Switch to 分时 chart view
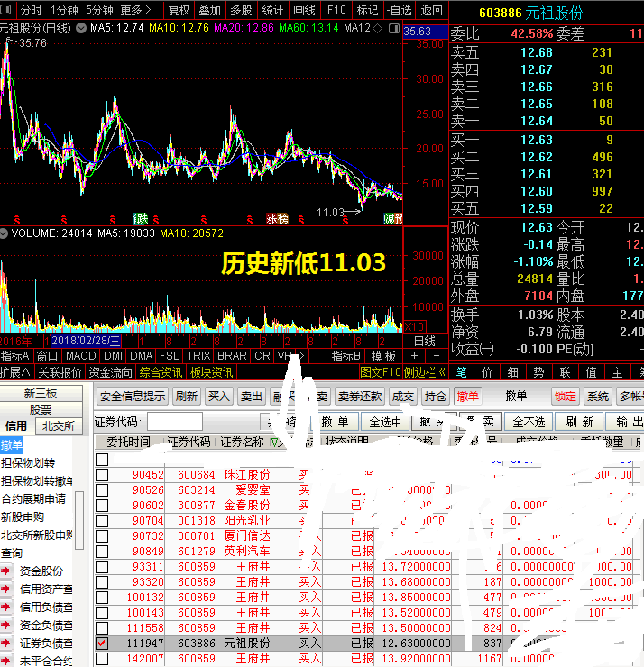 31,9
